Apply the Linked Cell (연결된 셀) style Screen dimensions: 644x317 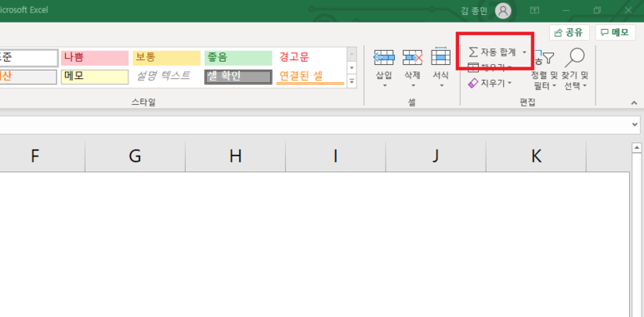[x=310, y=77]
